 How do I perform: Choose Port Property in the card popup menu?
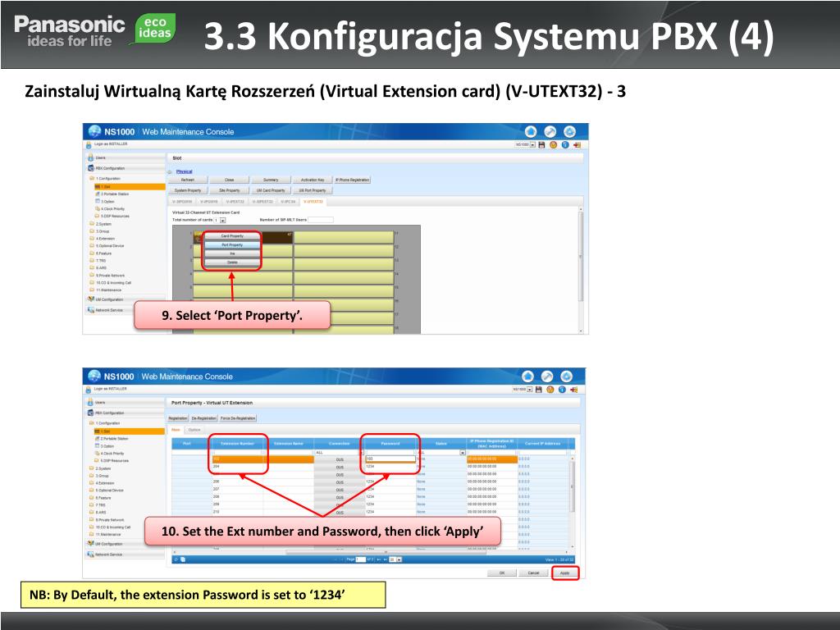tap(232, 244)
